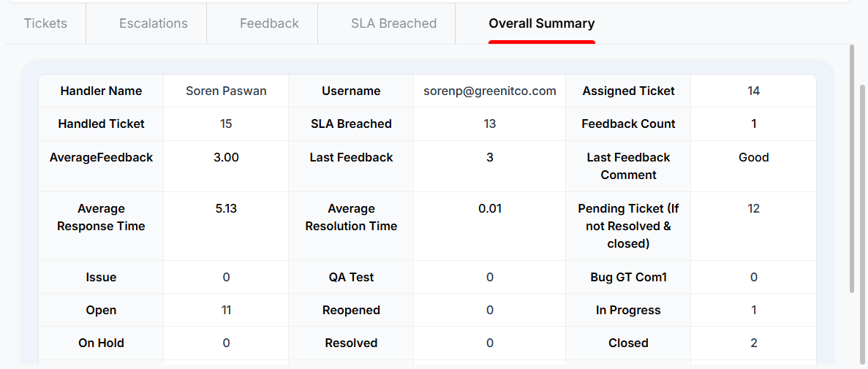Click the AverageFeedback label
This screenshot has height=369, width=868.
tap(102, 158)
